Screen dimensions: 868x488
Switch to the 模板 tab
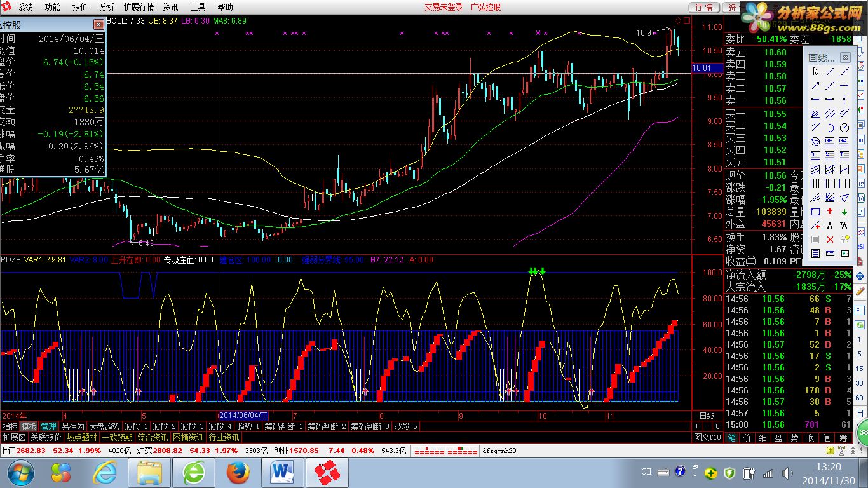click(29, 426)
